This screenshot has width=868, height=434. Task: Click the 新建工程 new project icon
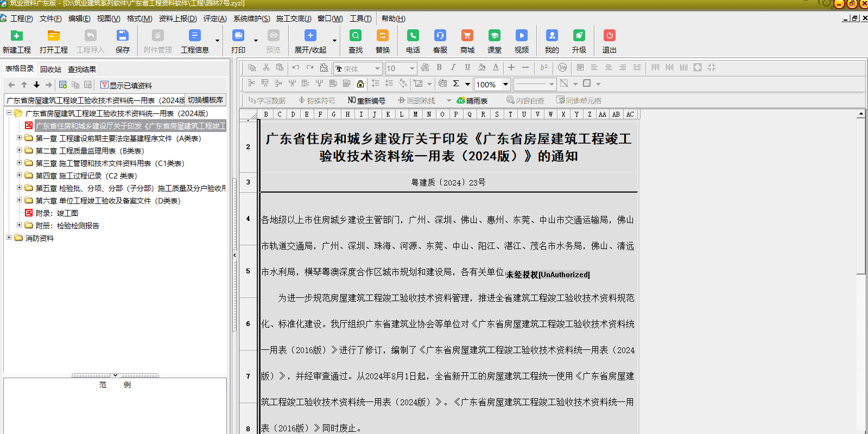point(17,41)
